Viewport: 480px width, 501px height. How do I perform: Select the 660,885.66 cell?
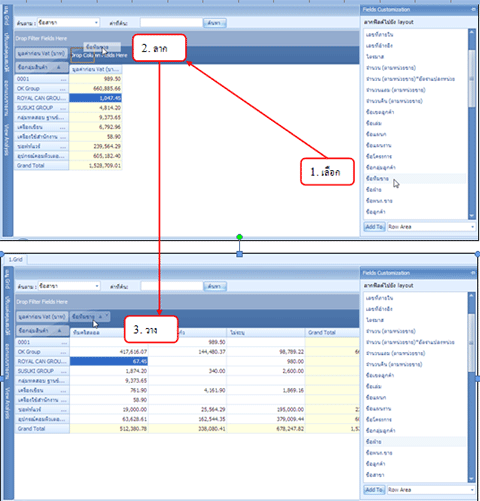click(x=96, y=88)
